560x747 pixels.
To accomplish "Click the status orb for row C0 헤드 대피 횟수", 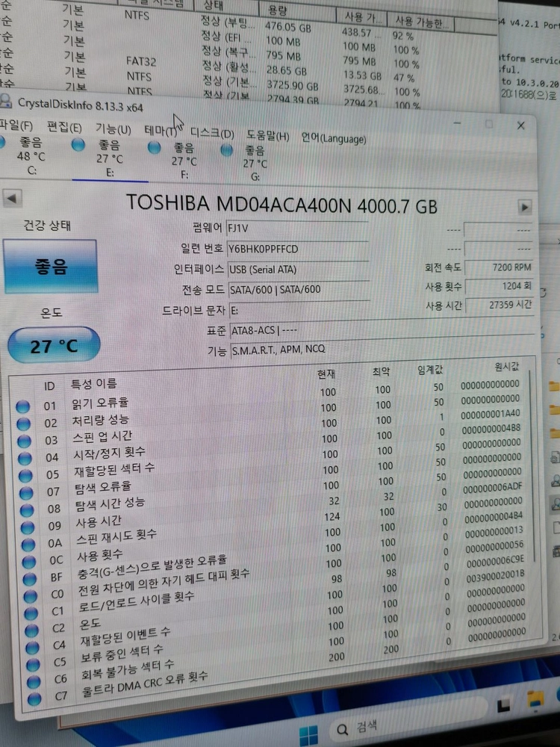I will pos(30,595).
